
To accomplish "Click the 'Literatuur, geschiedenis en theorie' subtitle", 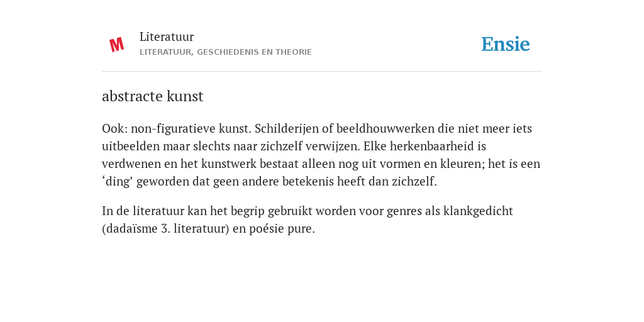I will coord(226,52).
